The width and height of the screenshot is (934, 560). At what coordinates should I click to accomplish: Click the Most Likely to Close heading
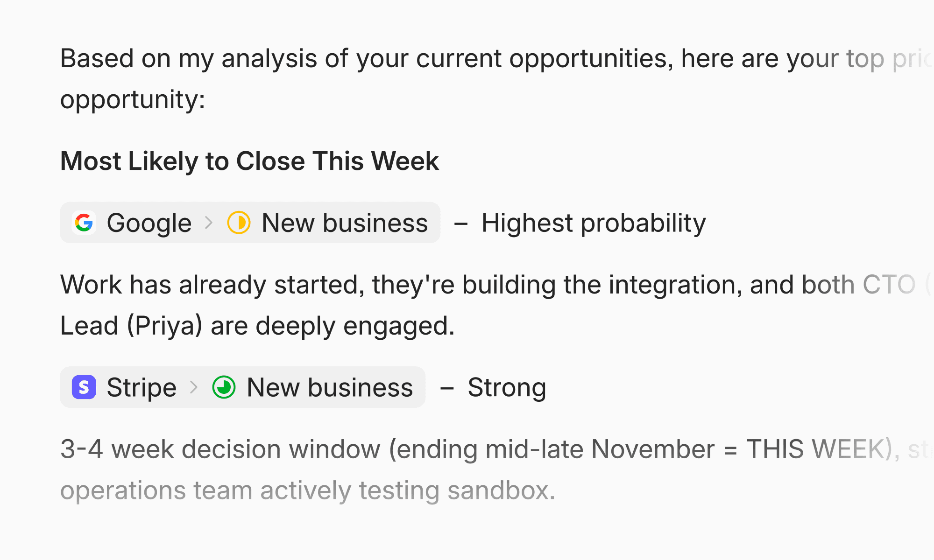(249, 161)
